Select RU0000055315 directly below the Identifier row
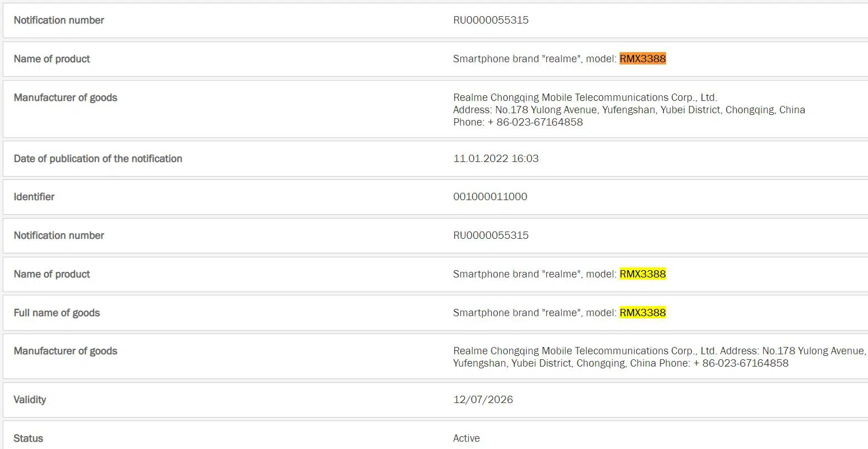The height and width of the screenshot is (449, 868). 491,235
